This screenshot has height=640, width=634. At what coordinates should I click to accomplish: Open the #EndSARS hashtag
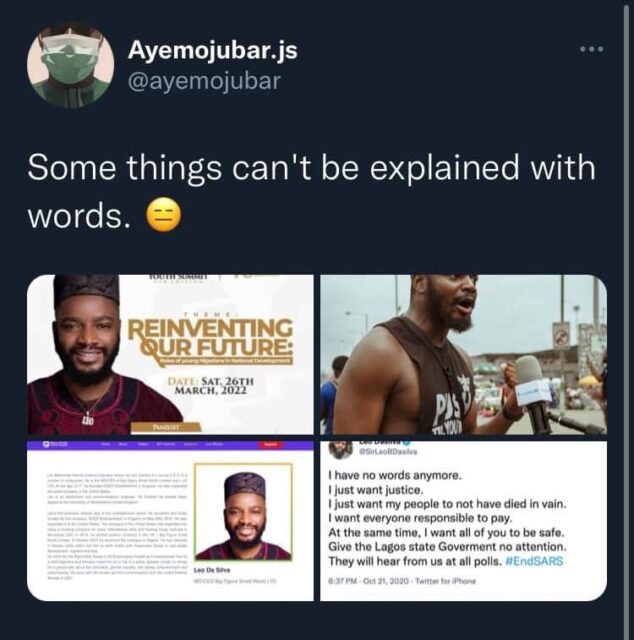[534, 561]
